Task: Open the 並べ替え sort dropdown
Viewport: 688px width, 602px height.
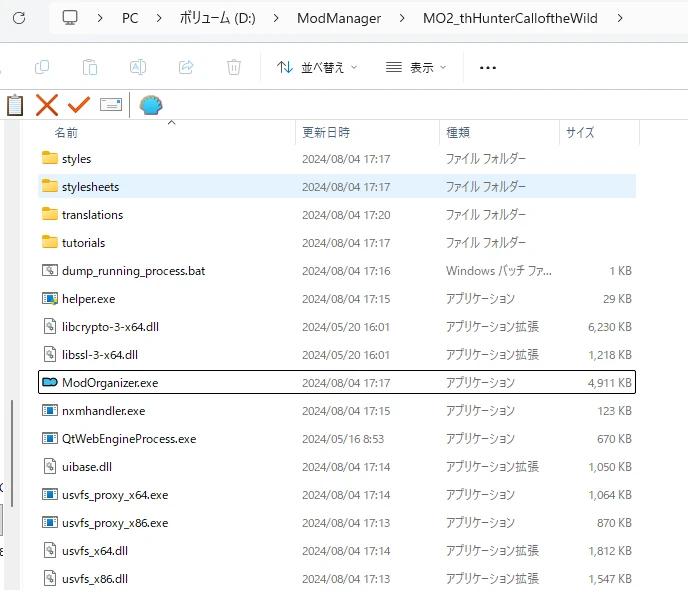Action: point(316,67)
